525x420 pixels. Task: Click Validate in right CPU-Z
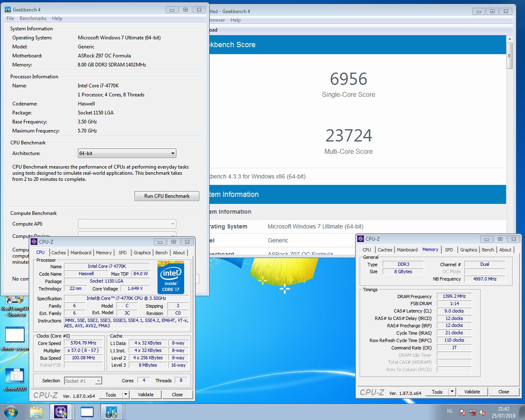pyautogui.click(x=472, y=392)
